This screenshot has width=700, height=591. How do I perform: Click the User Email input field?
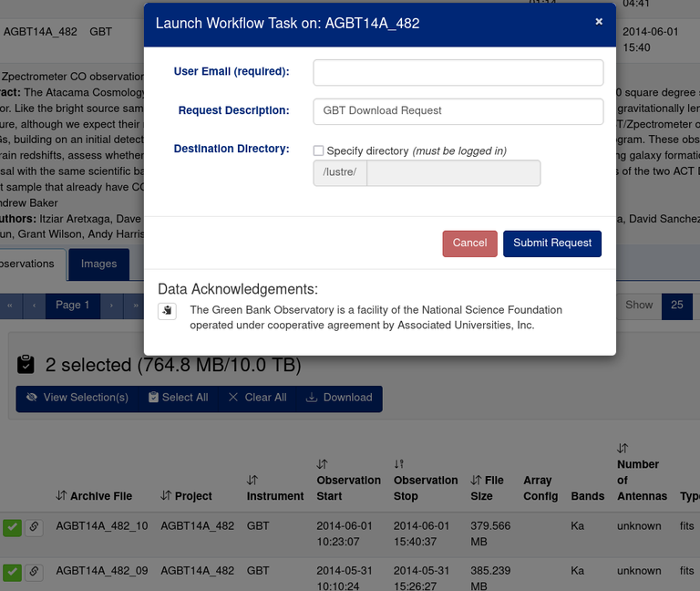(458, 73)
